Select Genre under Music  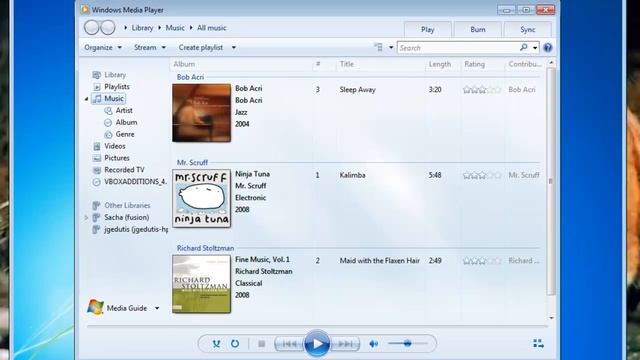(x=125, y=134)
